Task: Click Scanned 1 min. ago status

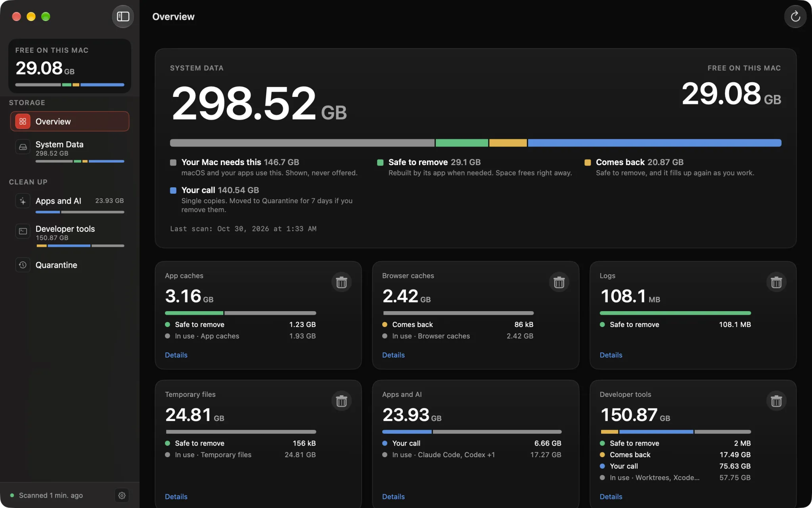Action: 51,495
